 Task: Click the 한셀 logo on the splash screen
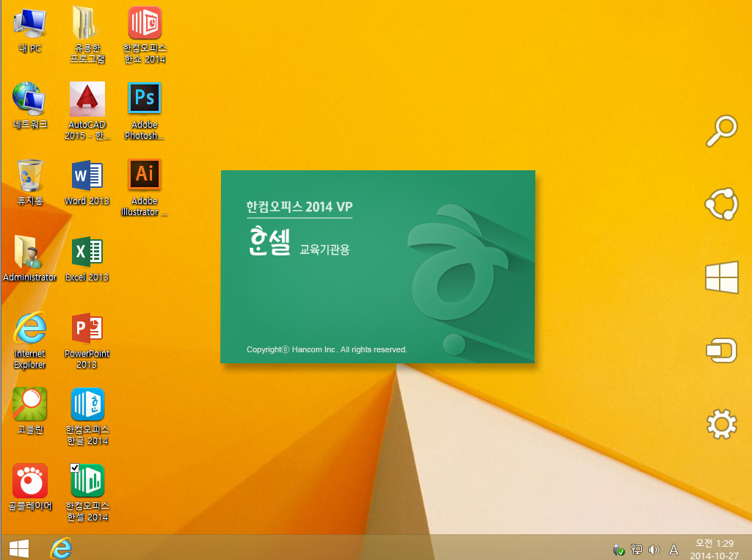tap(270, 241)
